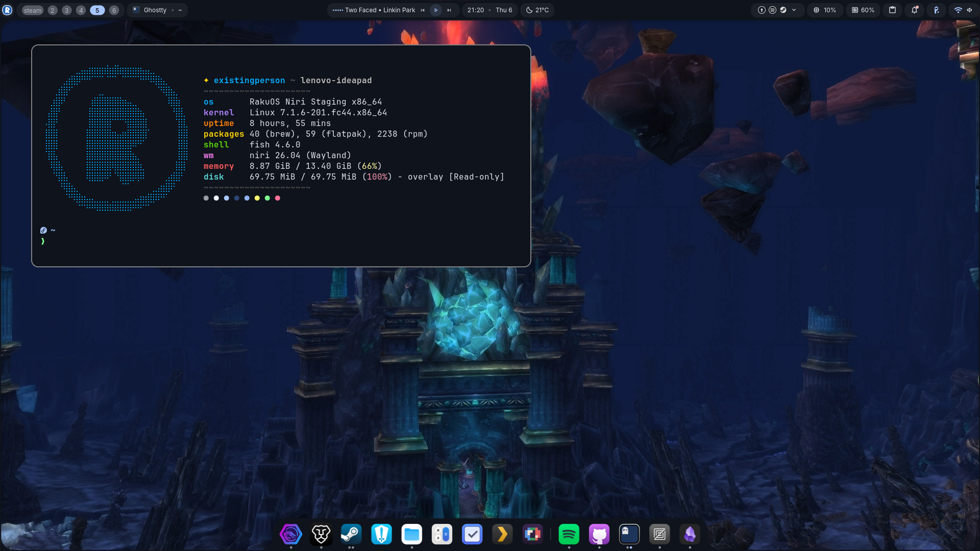
Task: Click the Spotify tray icon
Action: coord(772,10)
